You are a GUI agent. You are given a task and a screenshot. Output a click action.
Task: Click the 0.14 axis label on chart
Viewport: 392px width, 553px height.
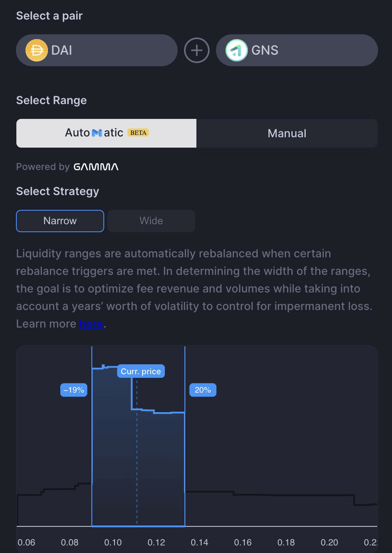(x=200, y=543)
